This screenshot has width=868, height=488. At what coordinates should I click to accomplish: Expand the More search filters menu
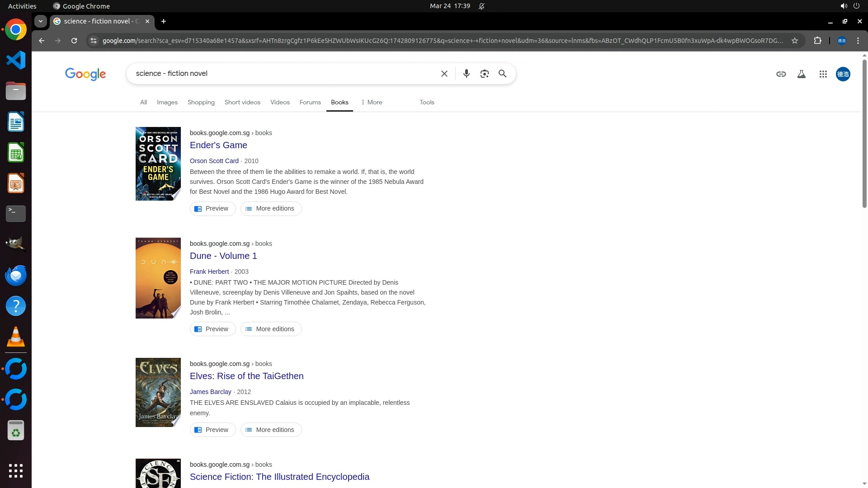coord(372,102)
